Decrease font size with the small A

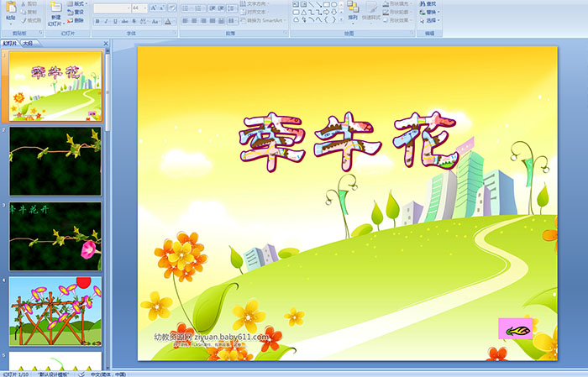coord(161,8)
